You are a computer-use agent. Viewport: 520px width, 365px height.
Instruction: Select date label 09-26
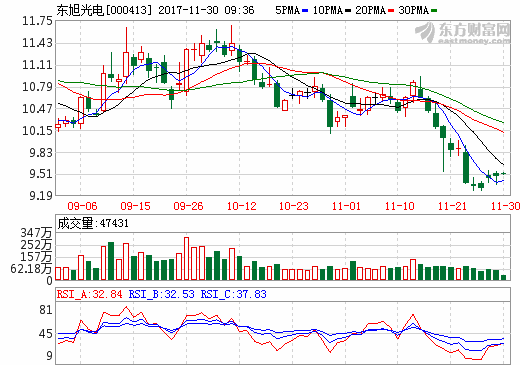point(188,206)
